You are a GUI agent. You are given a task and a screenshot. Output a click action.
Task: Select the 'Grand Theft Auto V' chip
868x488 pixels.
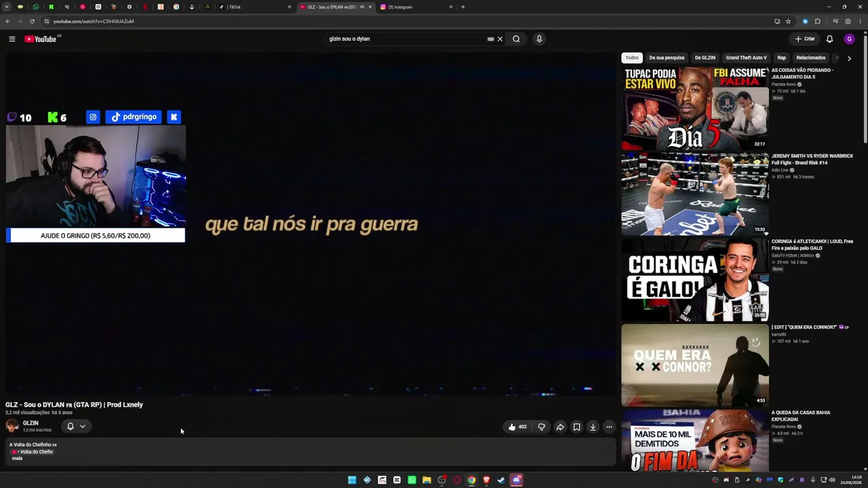coord(746,58)
